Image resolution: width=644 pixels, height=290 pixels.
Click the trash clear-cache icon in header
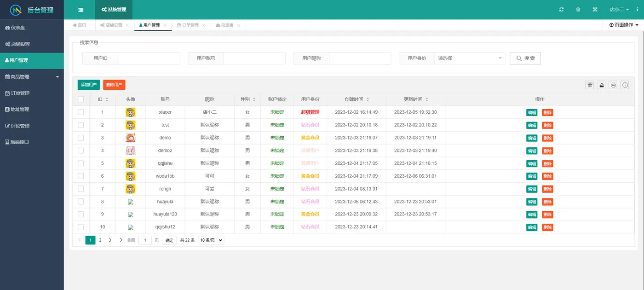pos(578,10)
